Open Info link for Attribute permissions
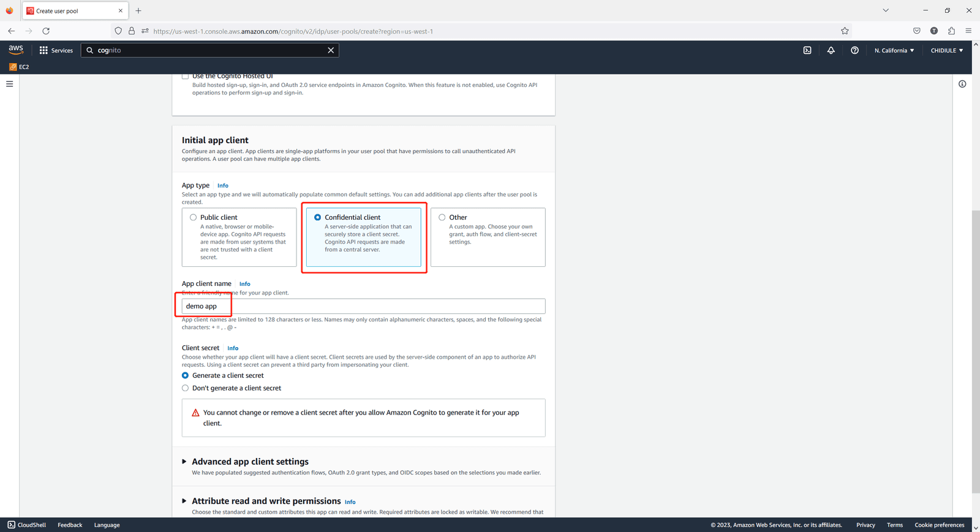This screenshot has height=532, width=980. point(350,502)
